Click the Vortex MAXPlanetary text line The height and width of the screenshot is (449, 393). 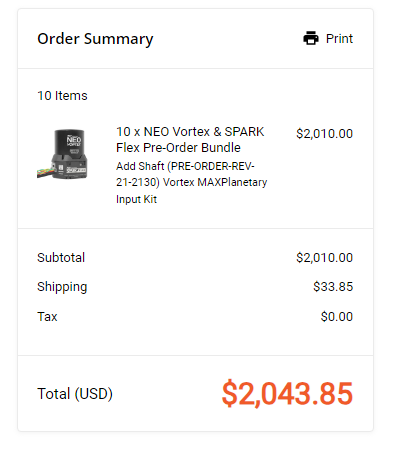coord(215,182)
